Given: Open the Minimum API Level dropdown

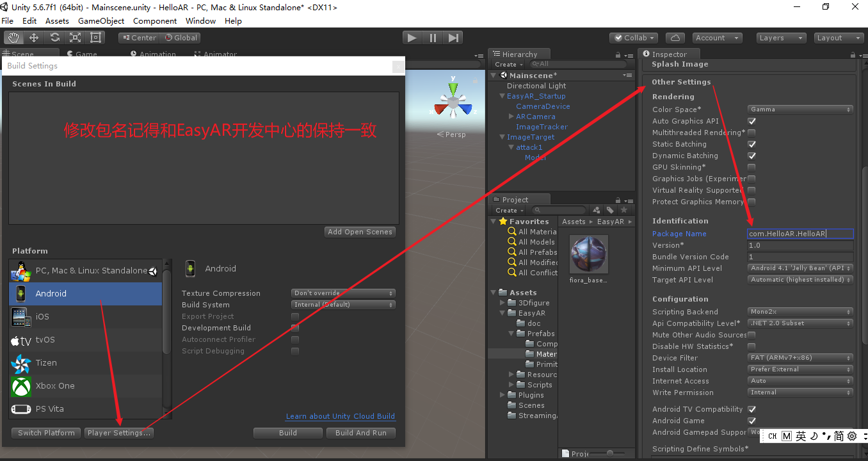Looking at the screenshot, I should tap(800, 268).
